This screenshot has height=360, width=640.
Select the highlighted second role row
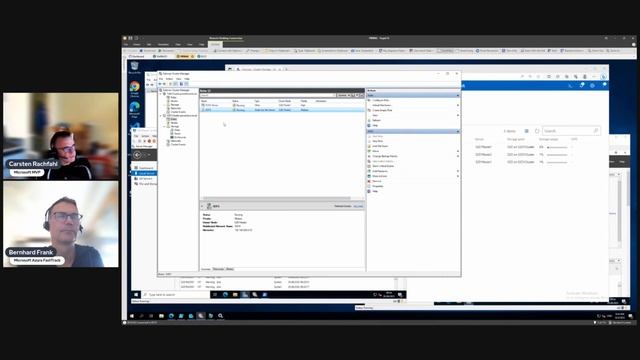[x=282, y=110]
